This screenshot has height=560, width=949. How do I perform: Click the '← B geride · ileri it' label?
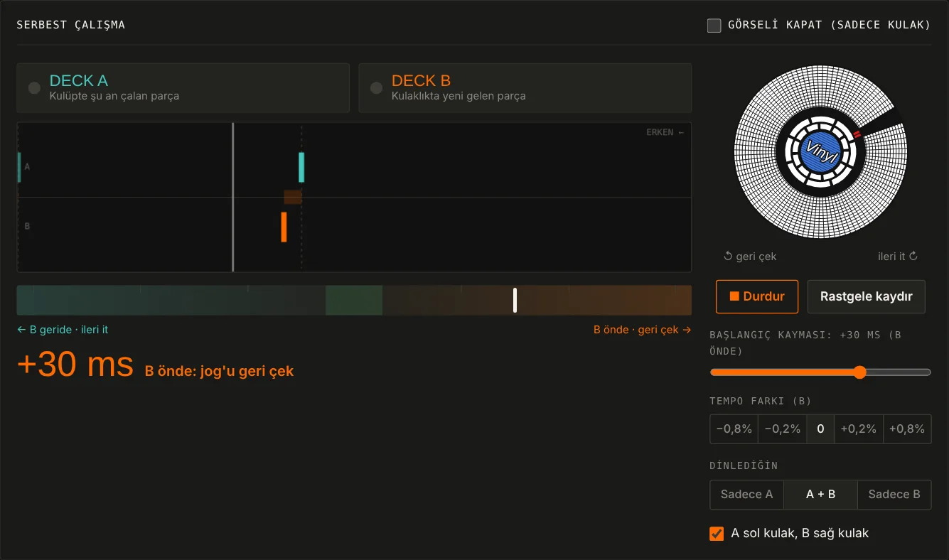63,330
